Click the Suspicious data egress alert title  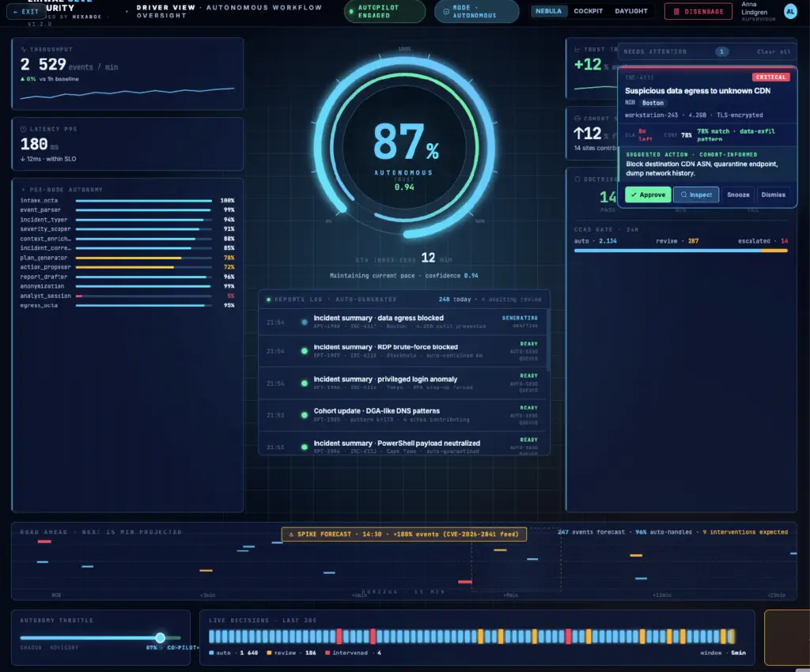[x=698, y=91]
